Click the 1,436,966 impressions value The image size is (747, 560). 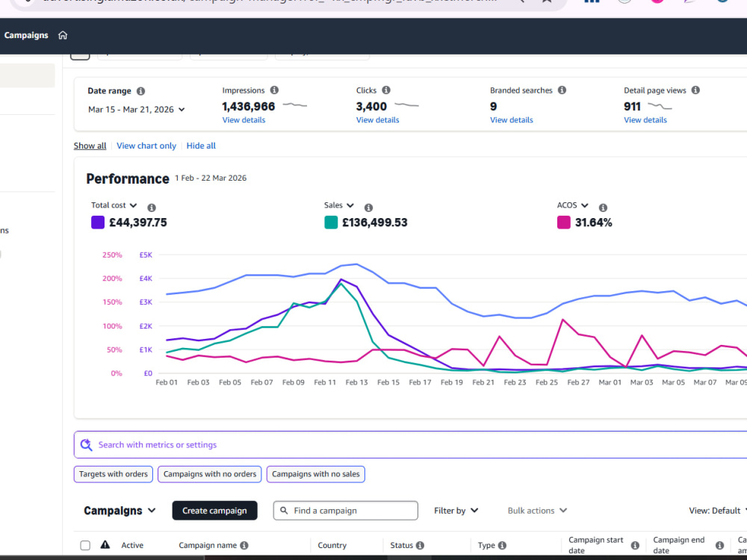click(x=249, y=107)
